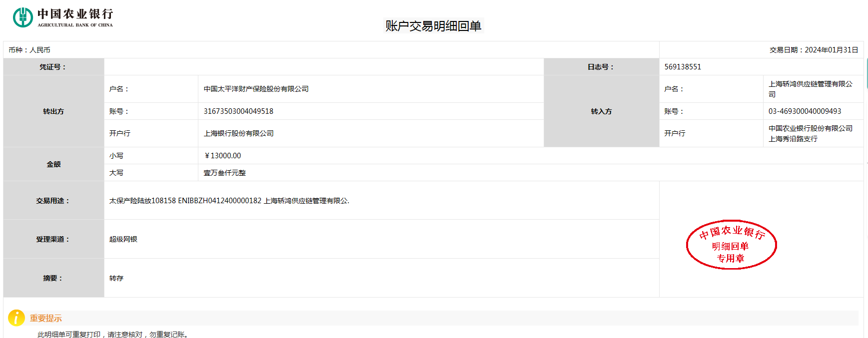Click the 凭证号 header cell

(53, 67)
